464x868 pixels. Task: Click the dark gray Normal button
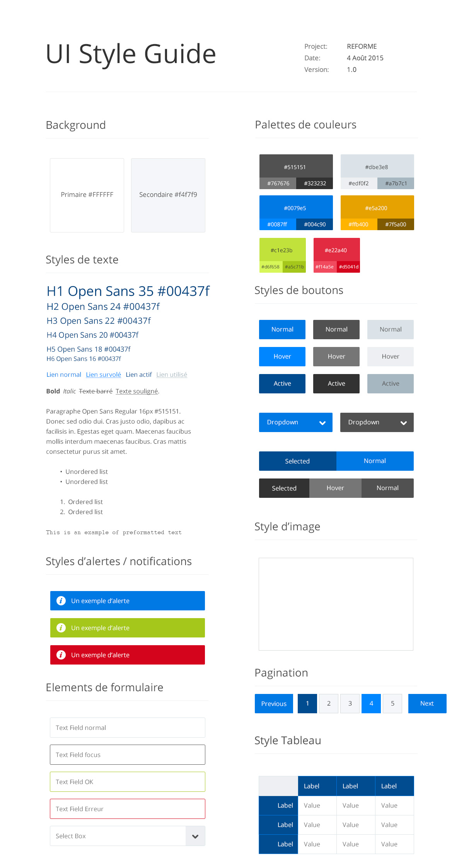[x=336, y=330]
